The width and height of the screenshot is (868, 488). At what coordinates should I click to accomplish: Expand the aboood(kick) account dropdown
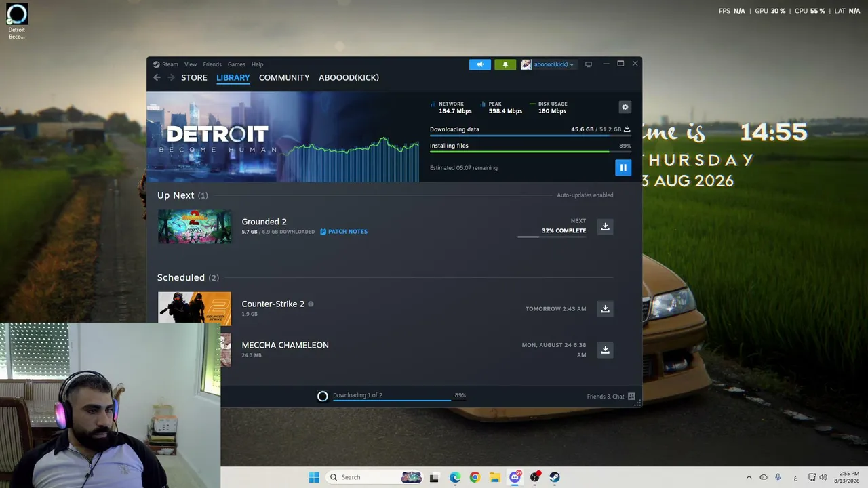click(x=572, y=65)
